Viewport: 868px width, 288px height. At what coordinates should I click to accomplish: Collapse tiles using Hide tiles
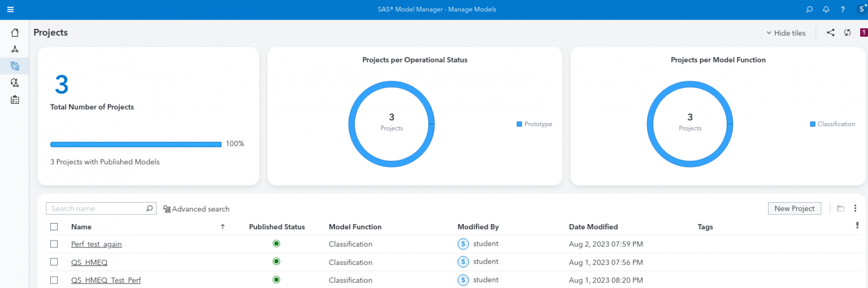point(785,33)
